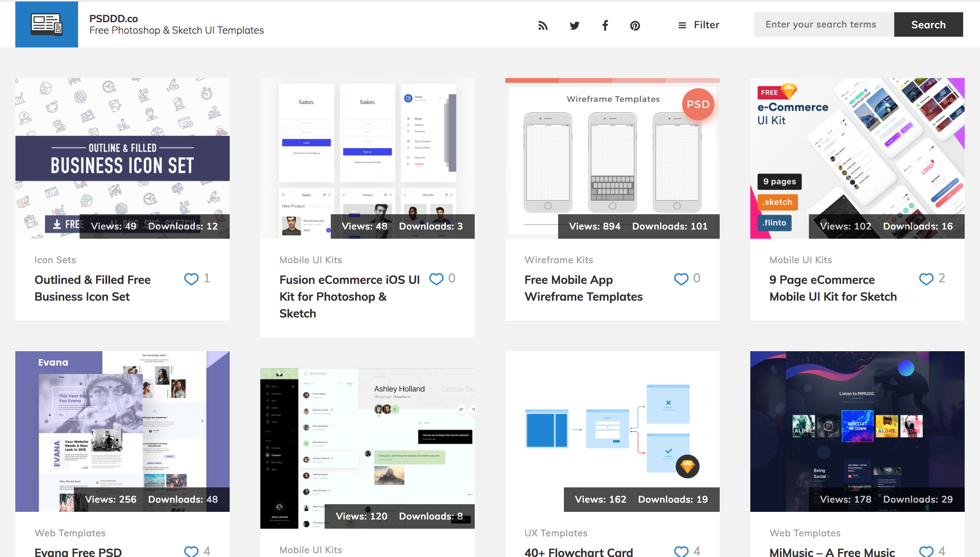980x557 pixels.
Task: Click the Search button
Action: click(928, 24)
